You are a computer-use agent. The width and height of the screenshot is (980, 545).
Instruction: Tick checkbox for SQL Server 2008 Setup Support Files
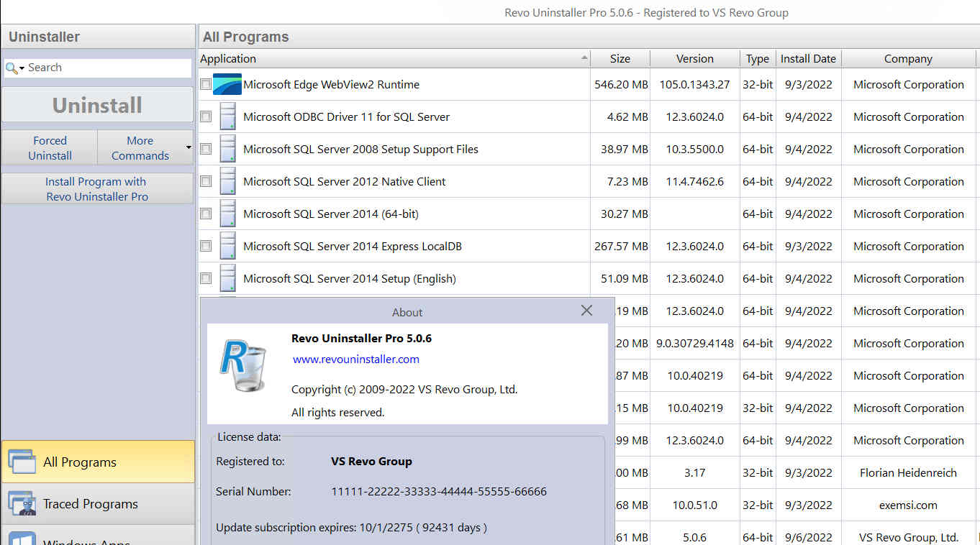tap(206, 149)
